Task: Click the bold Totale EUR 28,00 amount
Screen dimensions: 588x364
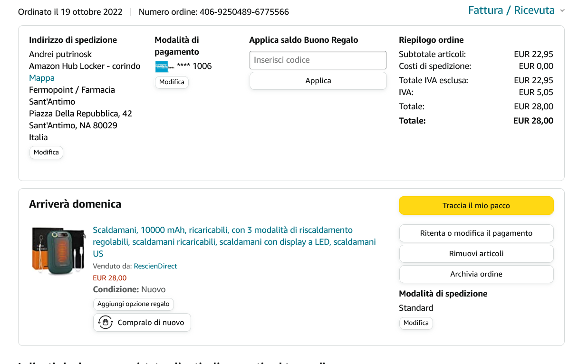Action: click(533, 121)
